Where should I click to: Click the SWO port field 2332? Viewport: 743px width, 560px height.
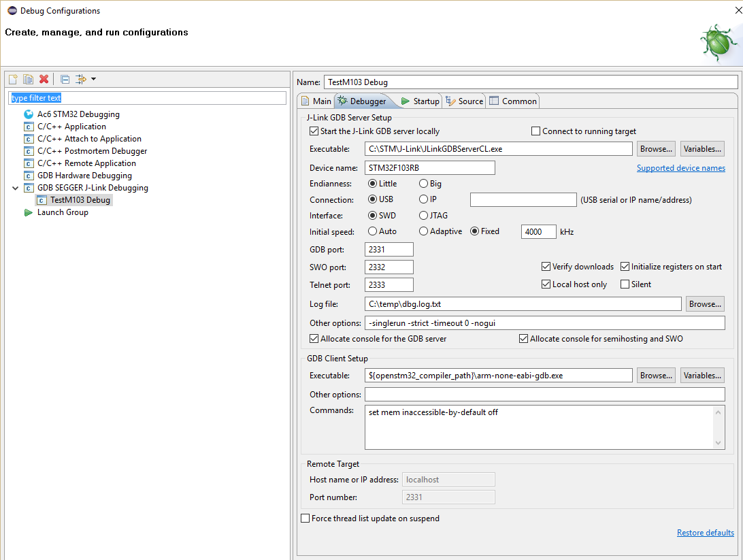389,267
